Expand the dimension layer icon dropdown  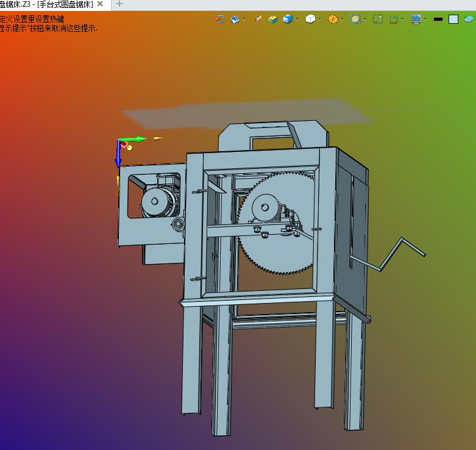402,20
